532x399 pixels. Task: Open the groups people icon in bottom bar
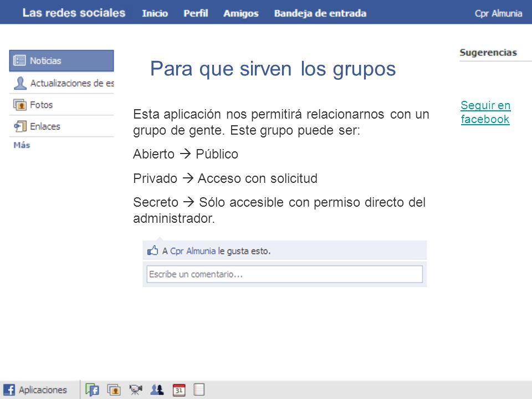[157, 390]
